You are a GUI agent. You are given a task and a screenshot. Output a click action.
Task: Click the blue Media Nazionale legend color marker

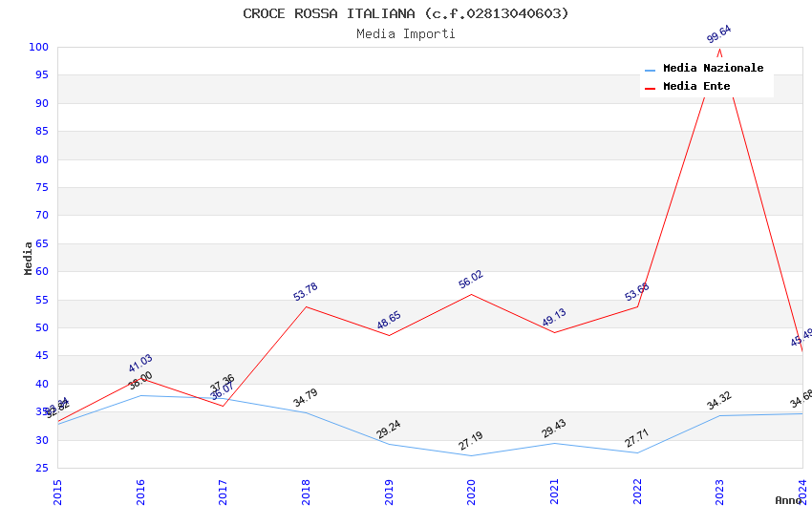[x=650, y=70]
